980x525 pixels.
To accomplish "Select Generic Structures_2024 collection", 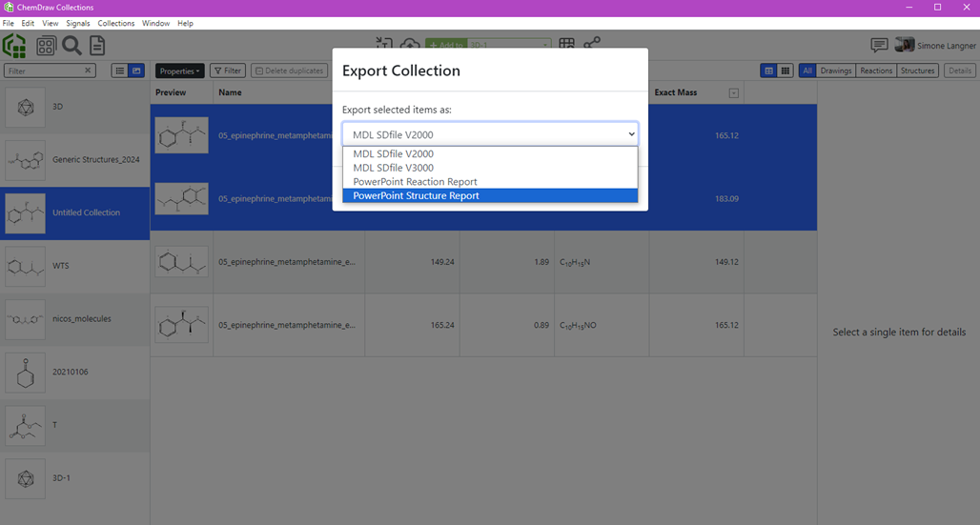I will [x=75, y=160].
